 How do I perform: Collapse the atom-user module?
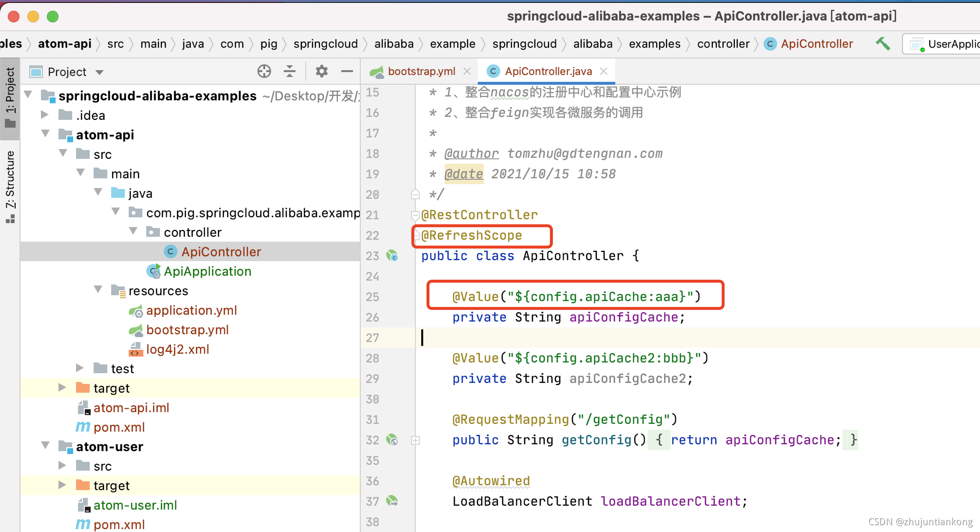pyautogui.click(x=45, y=446)
